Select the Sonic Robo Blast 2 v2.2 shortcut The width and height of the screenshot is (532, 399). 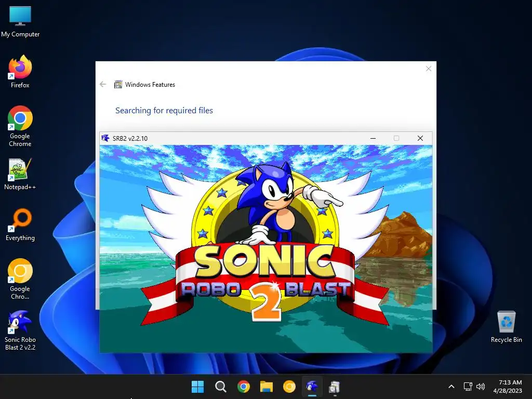(x=20, y=330)
